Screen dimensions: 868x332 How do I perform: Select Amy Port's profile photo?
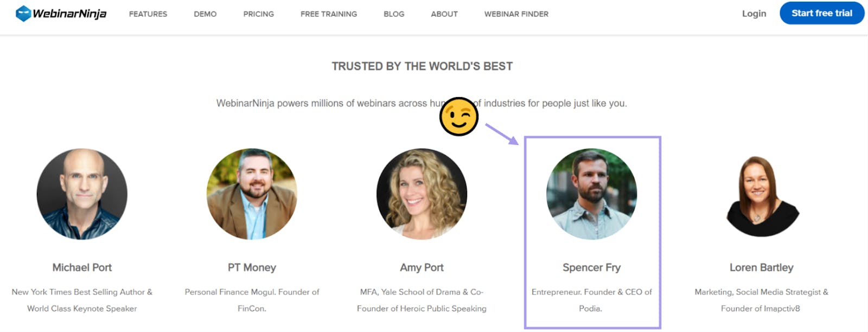[422, 194]
